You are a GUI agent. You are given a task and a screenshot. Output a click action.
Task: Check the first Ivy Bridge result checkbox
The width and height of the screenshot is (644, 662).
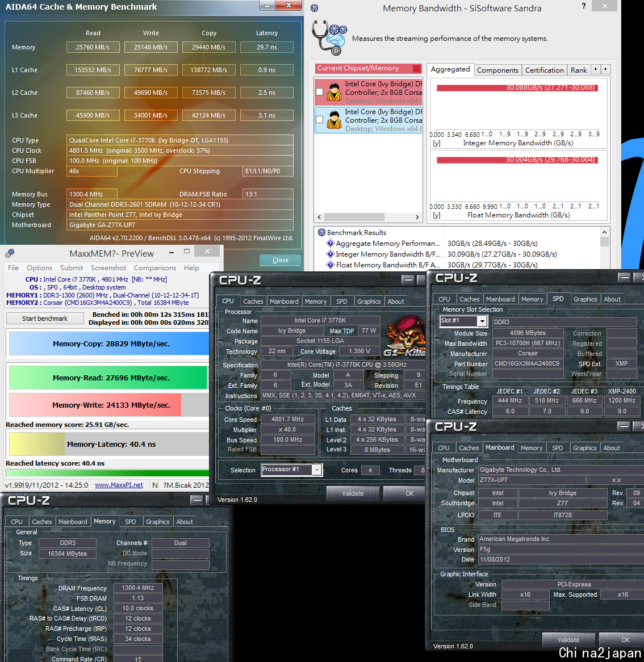(320, 91)
